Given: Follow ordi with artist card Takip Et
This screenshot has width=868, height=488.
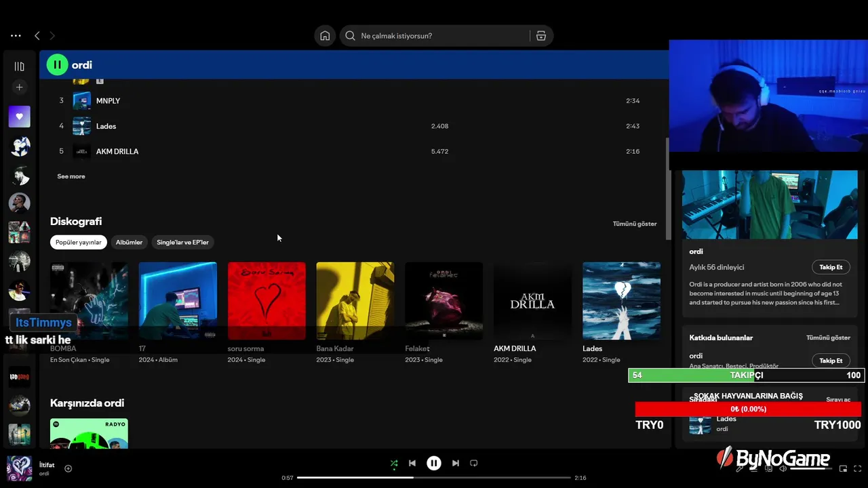Looking at the screenshot, I should tap(831, 267).
